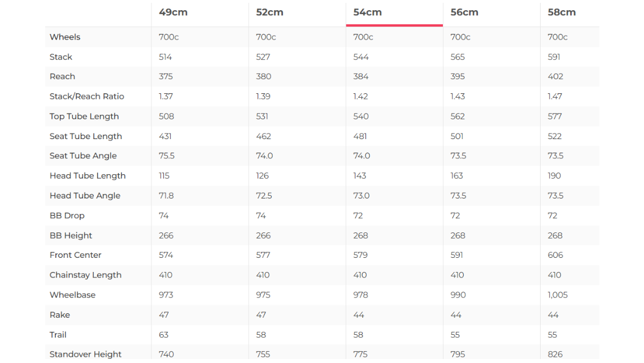Pick the 58cm size column header
Image resolution: width=644 pixels, height=363 pixels.
562,12
